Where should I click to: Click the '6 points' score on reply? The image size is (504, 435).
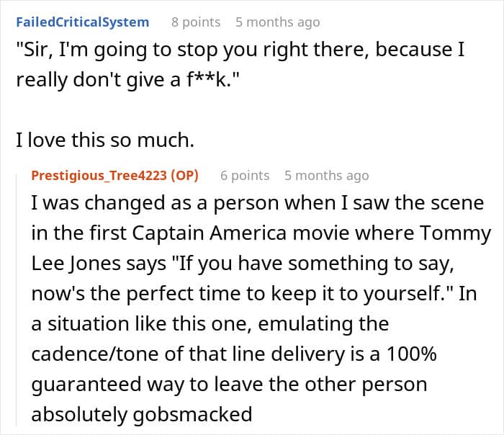(245, 176)
